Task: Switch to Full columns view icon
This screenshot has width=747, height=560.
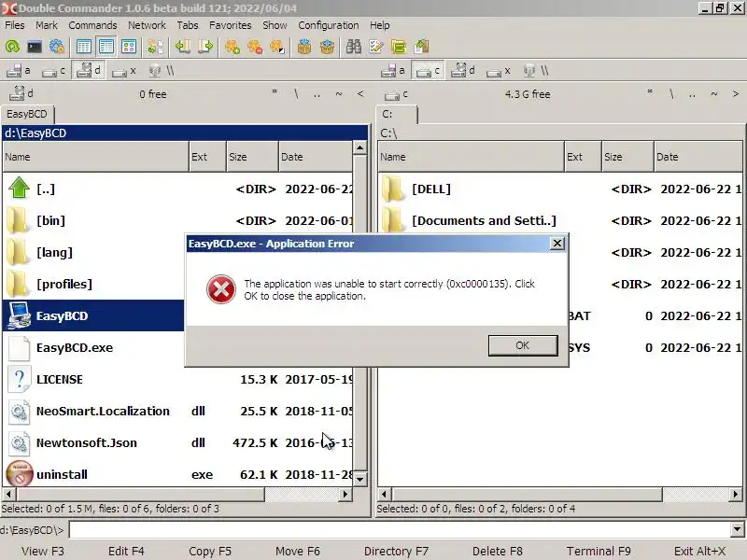Action: [x=106, y=47]
